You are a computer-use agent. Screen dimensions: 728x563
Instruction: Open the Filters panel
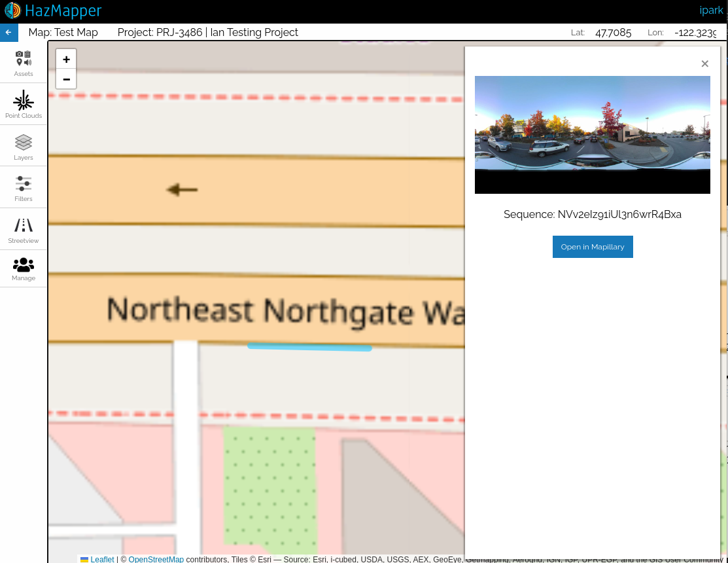point(24,188)
